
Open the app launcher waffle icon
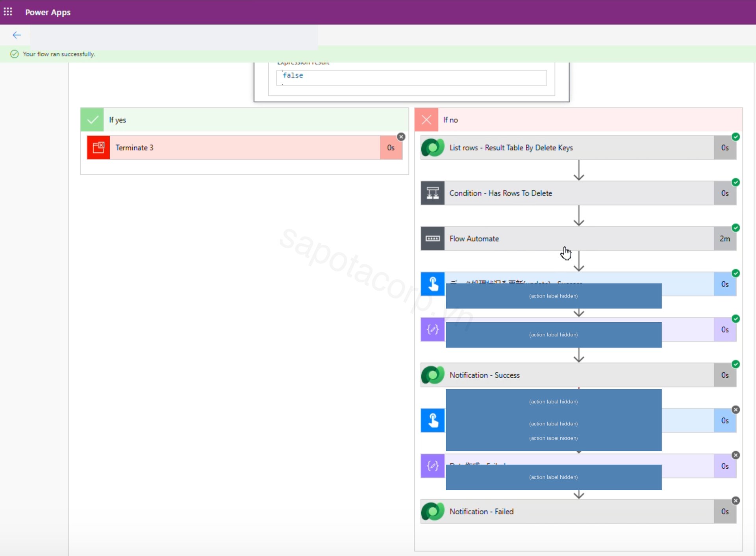click(8, 12)
